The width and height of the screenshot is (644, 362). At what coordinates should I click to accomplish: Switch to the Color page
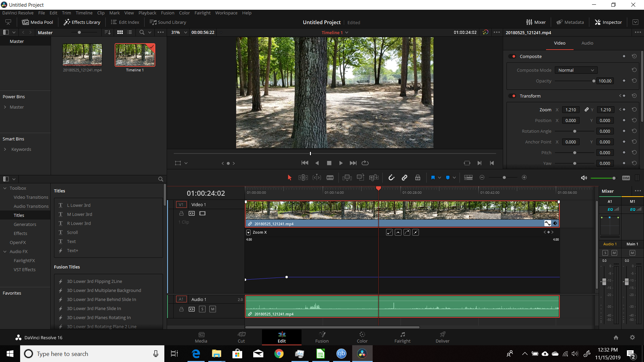362,337
